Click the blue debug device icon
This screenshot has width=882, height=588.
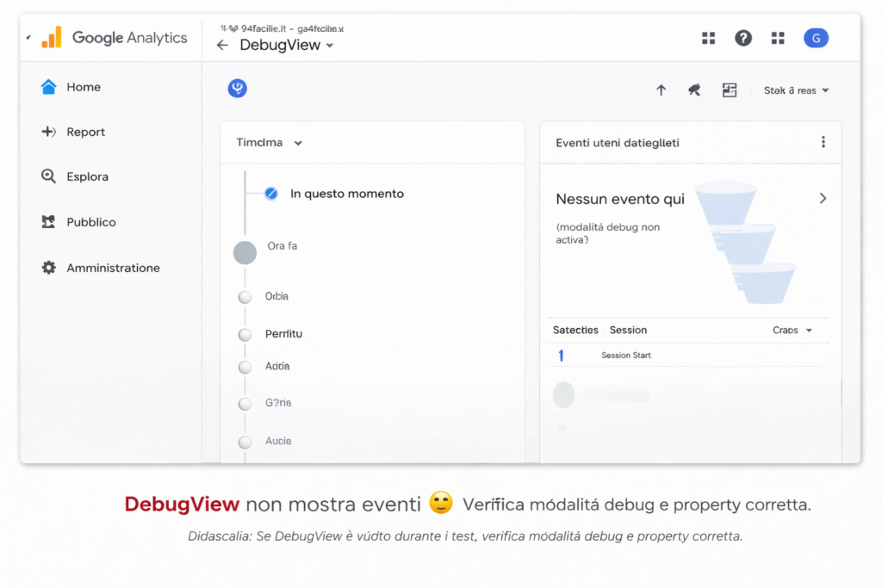point(238,89)
